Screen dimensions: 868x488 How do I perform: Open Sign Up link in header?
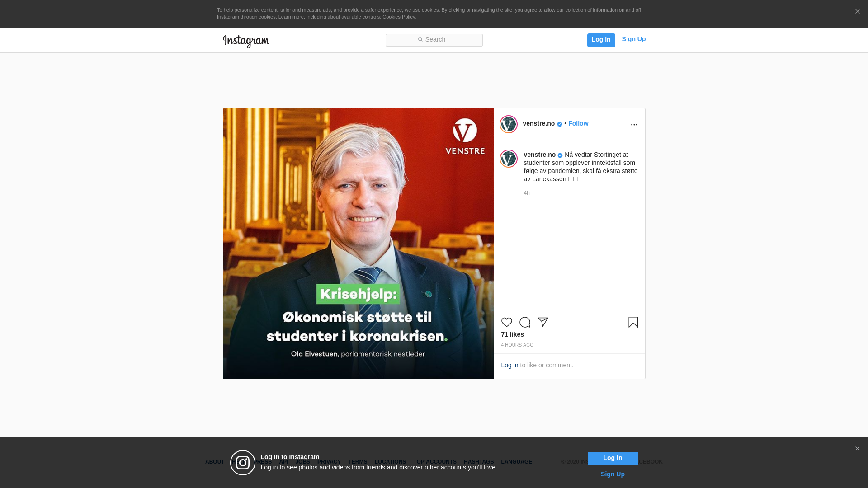pos(633,39)
